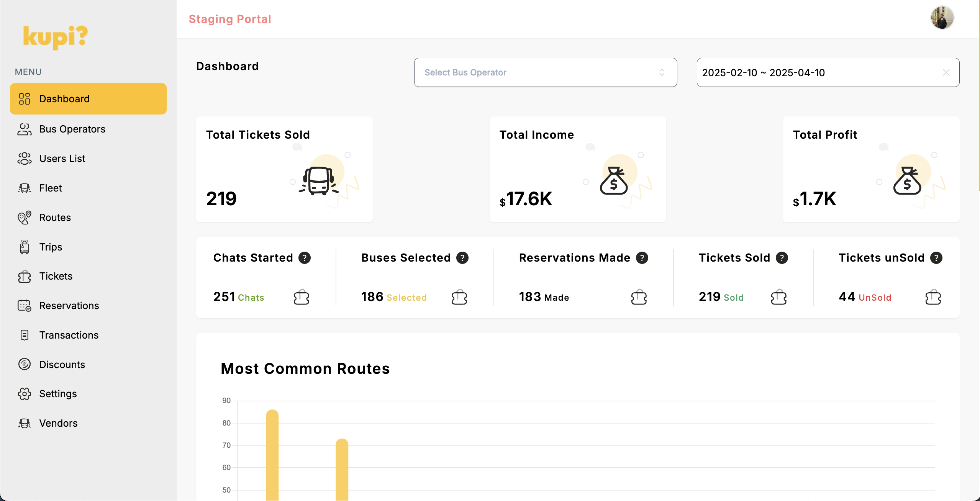
Task: Open the Transactions section
Action: [69, 335]
